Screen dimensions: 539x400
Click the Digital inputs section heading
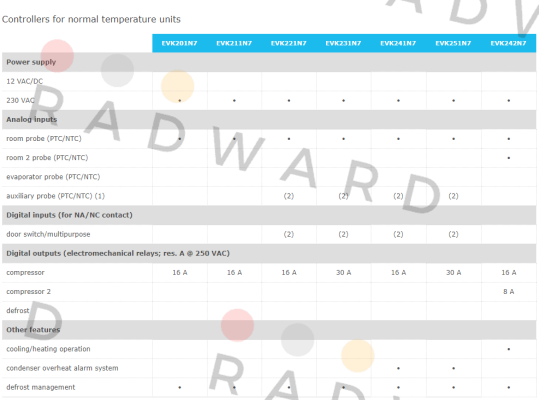point(69,215)
